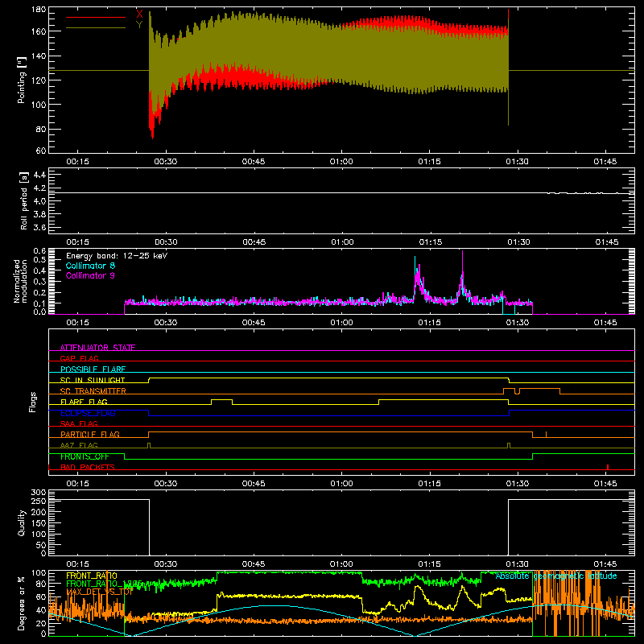Click the short FLARE_FLAG pulse near 00:40

pos(222,402)
